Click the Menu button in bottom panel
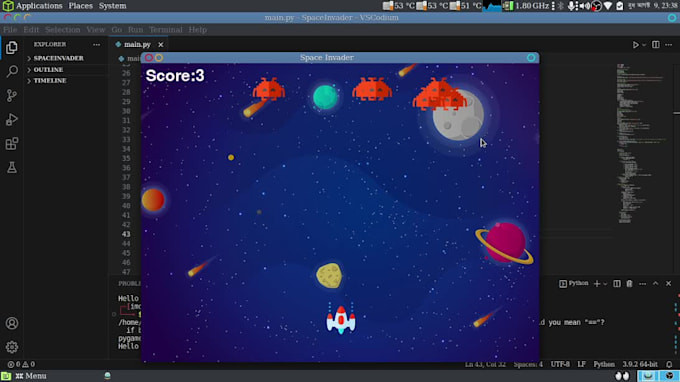680x382 pixels. (31, 375)
